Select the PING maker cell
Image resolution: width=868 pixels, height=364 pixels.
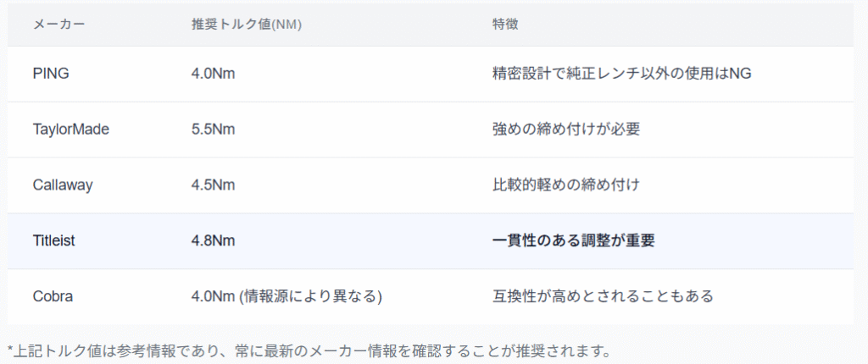click(51, 74)
